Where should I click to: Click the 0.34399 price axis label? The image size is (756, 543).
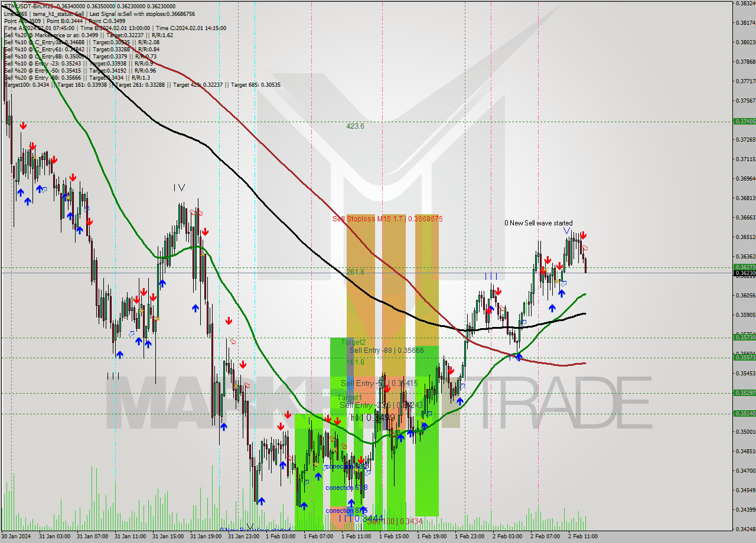point(745,510)
